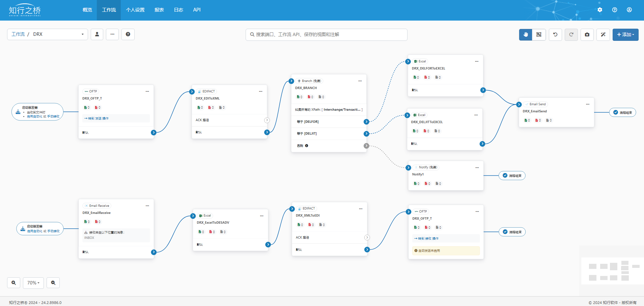This screenshot has height=306, width=644.
Task: Open DRX_BRANCH node options menu
Action: (x=360, y=81)
